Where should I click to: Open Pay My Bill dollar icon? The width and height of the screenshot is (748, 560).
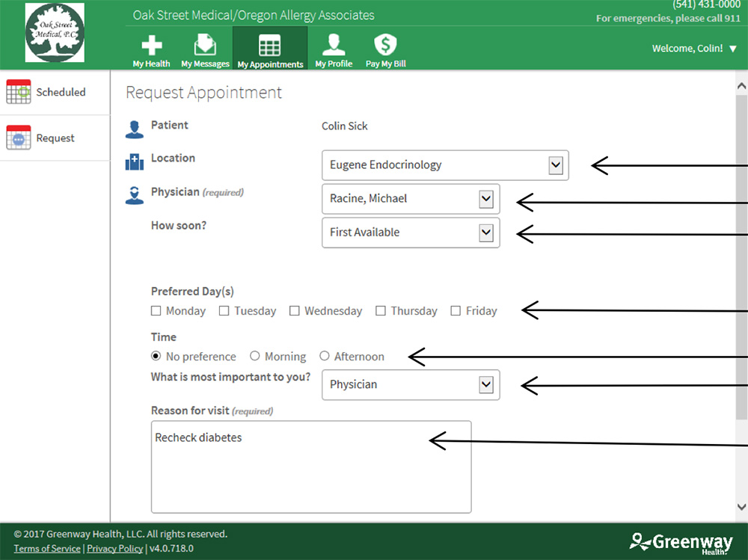(x=385, y=45)
